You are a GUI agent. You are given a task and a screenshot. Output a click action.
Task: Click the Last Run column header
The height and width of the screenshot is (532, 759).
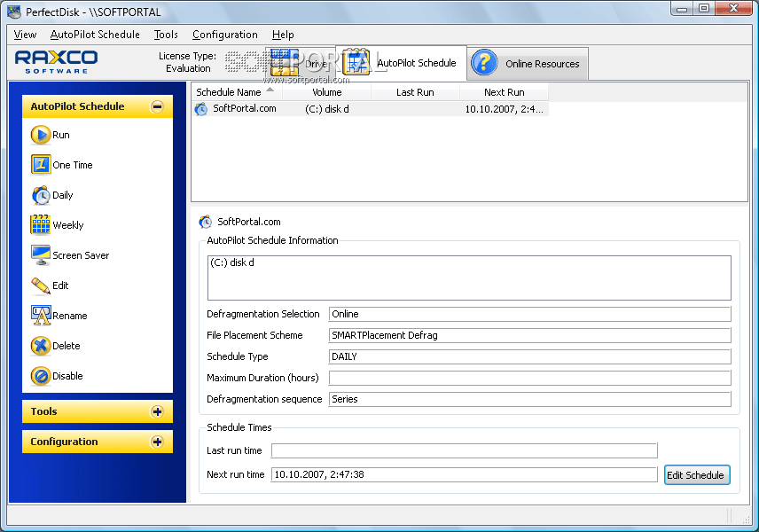click(415, 92)
